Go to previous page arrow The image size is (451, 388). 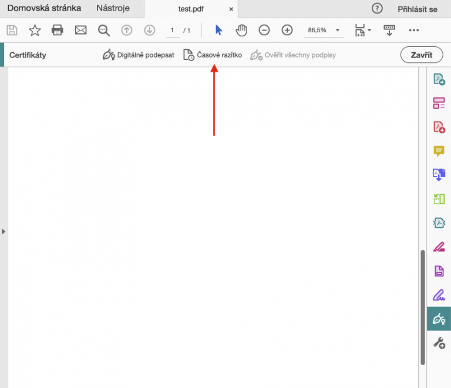[127, 30]
